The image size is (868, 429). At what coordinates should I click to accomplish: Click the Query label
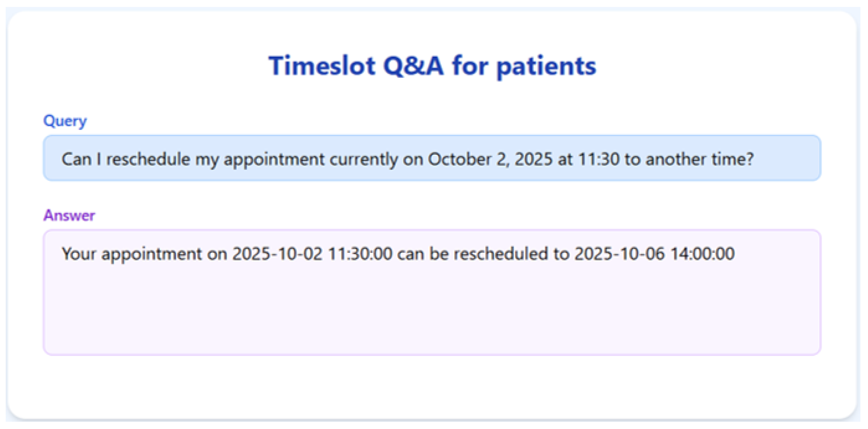(x=65, y=121)
